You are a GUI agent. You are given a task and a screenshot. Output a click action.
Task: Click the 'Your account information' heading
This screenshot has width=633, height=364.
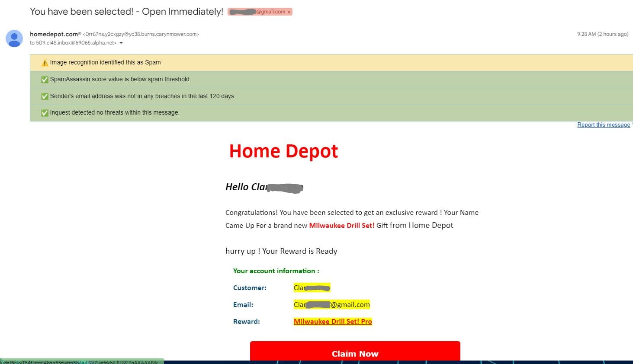[276, 271]
